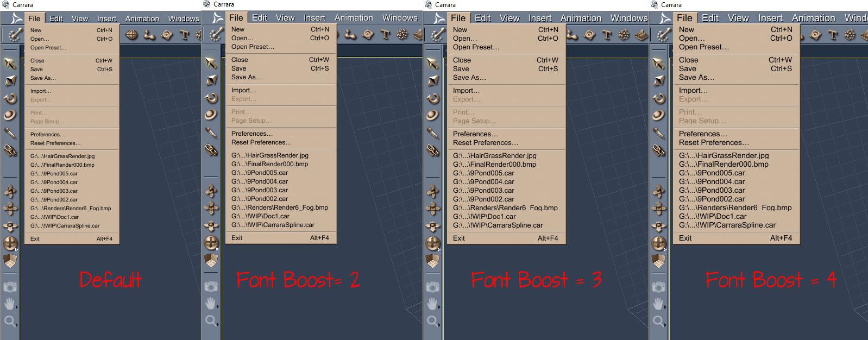The width and height of the screenshot is (868, 340).
Task: Choose the Magnifier tool in Font Boost 3 panel
Action: click(433, 321)
